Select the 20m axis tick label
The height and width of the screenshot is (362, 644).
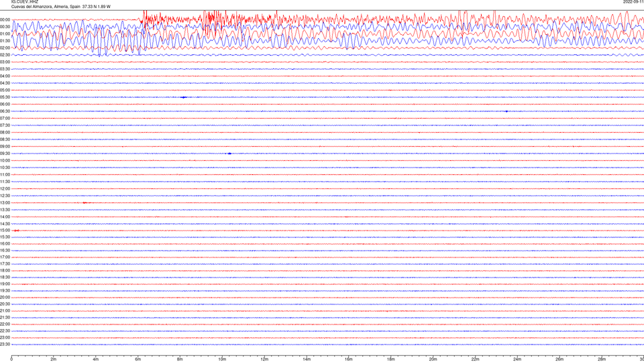[433, 359]
